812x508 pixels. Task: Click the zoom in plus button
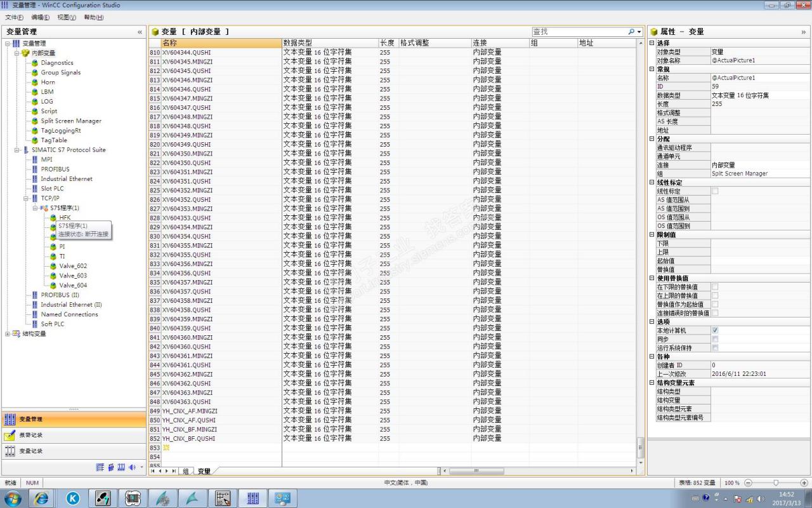[x=804, y=483]
